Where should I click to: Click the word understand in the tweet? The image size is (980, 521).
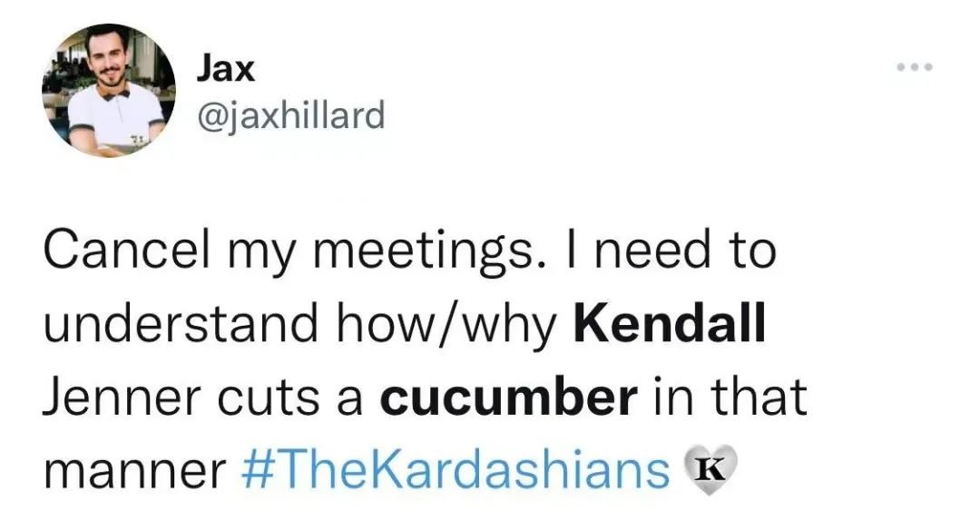coord(180,323)
